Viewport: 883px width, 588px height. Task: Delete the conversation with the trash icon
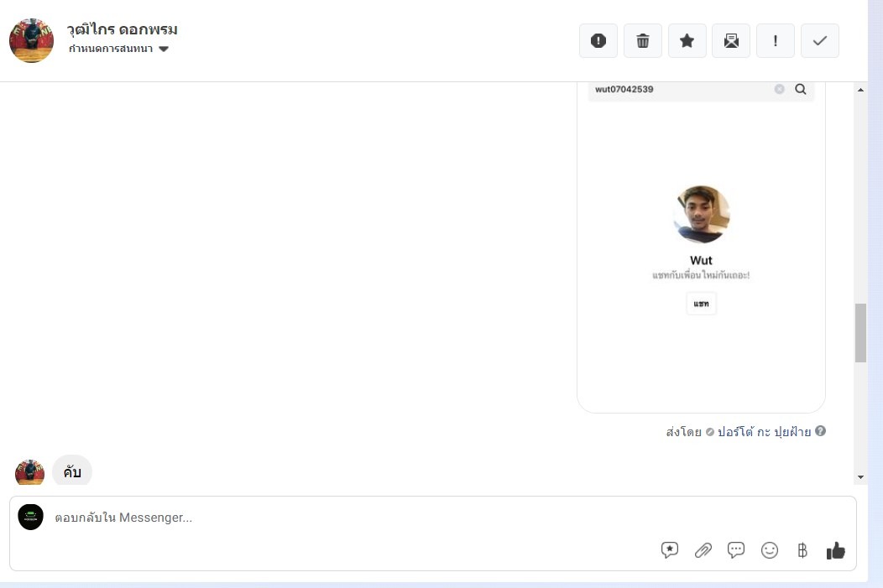643,41
